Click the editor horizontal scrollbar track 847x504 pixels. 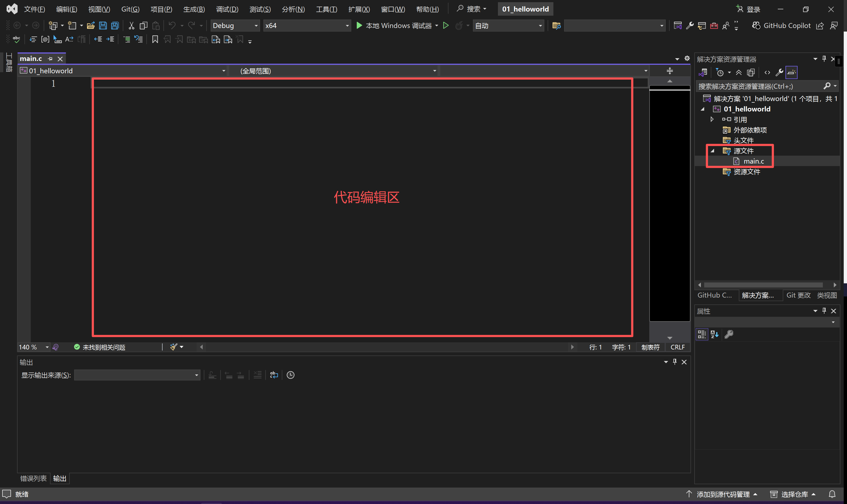click(387, 347)
